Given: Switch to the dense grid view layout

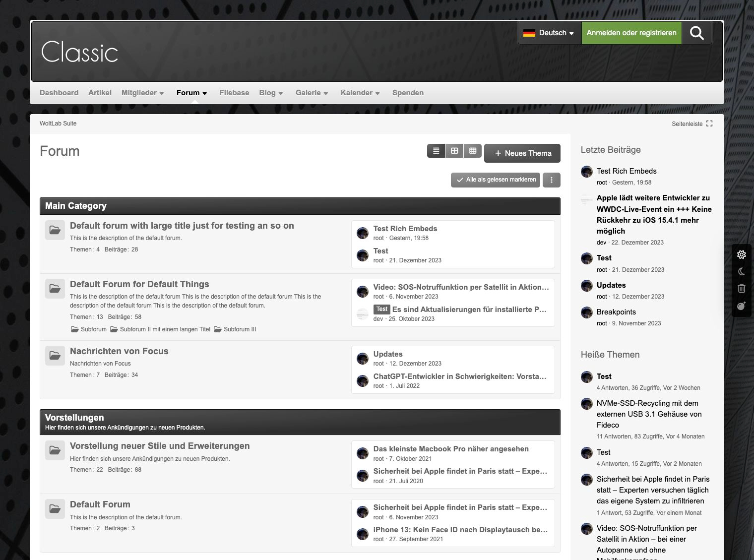Looking at the screenshot, I should (473, 151).
